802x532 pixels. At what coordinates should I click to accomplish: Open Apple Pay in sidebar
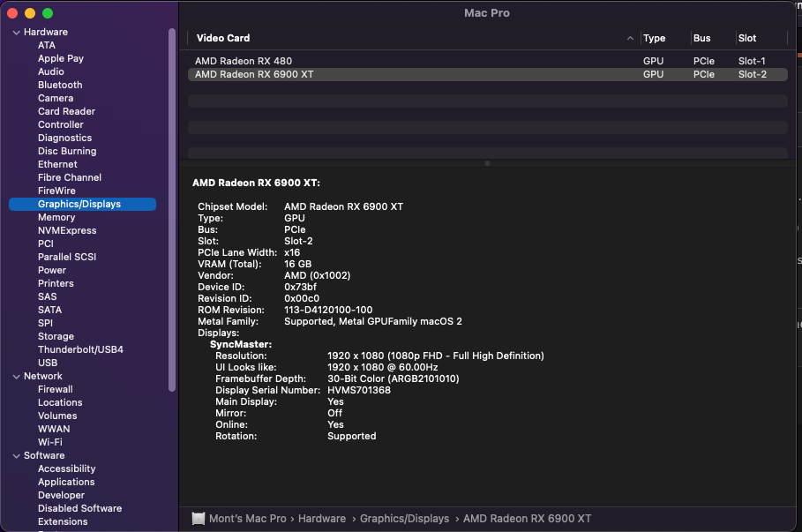(x=60, y=58)
